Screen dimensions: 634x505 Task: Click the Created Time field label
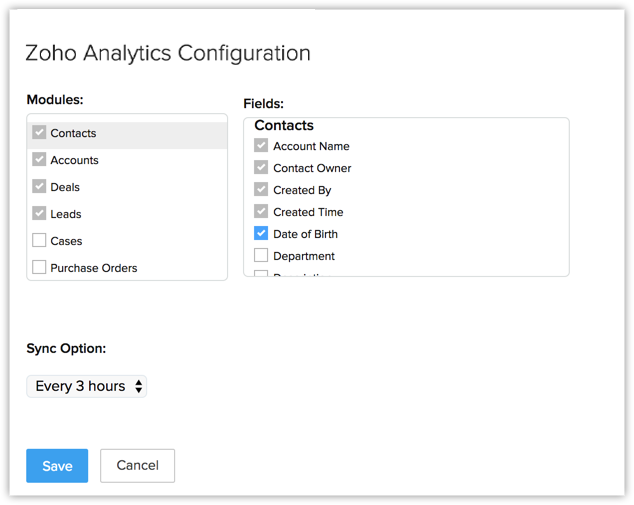click(308, 212)
